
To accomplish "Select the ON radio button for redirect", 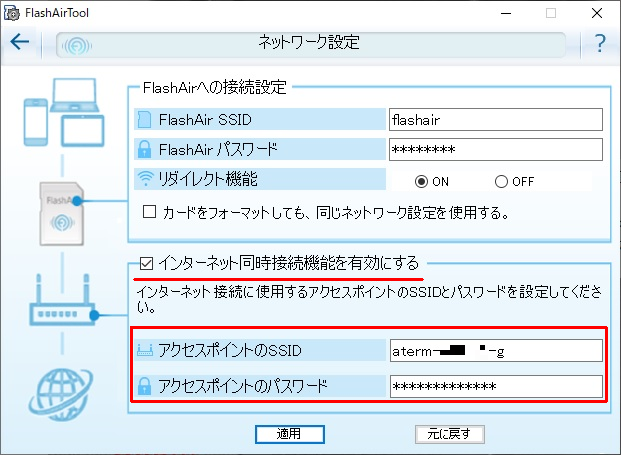I will tap(421, 182).
